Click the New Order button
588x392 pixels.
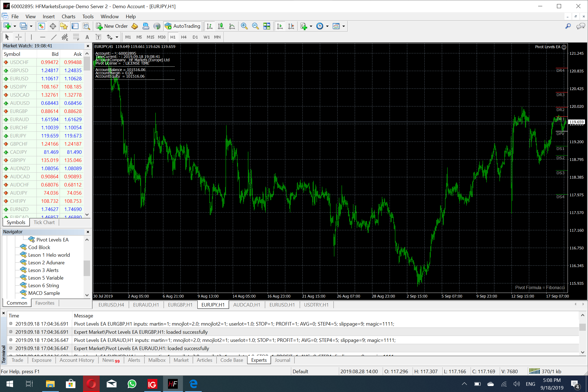pos(112,26)
